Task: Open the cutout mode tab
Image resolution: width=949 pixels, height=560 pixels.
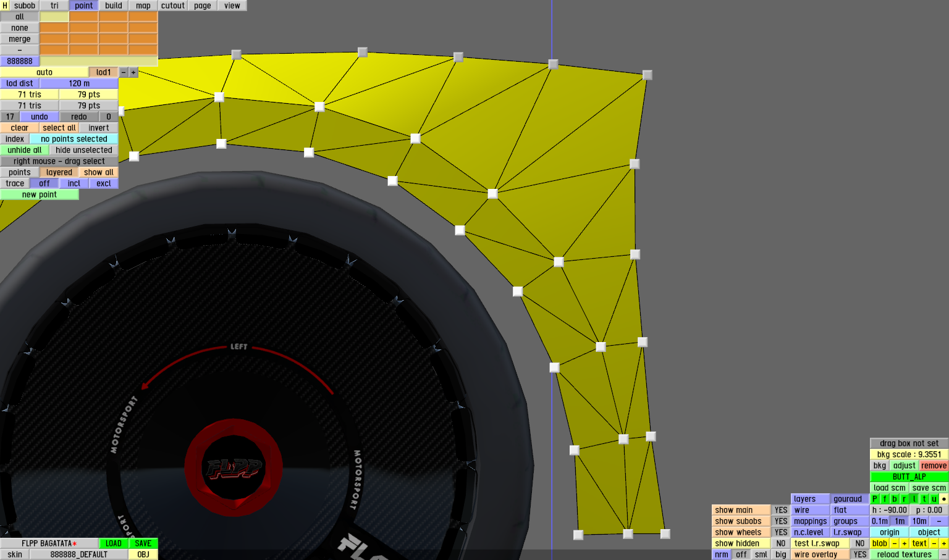Action: pyautogui.click(x=173, y=6)
